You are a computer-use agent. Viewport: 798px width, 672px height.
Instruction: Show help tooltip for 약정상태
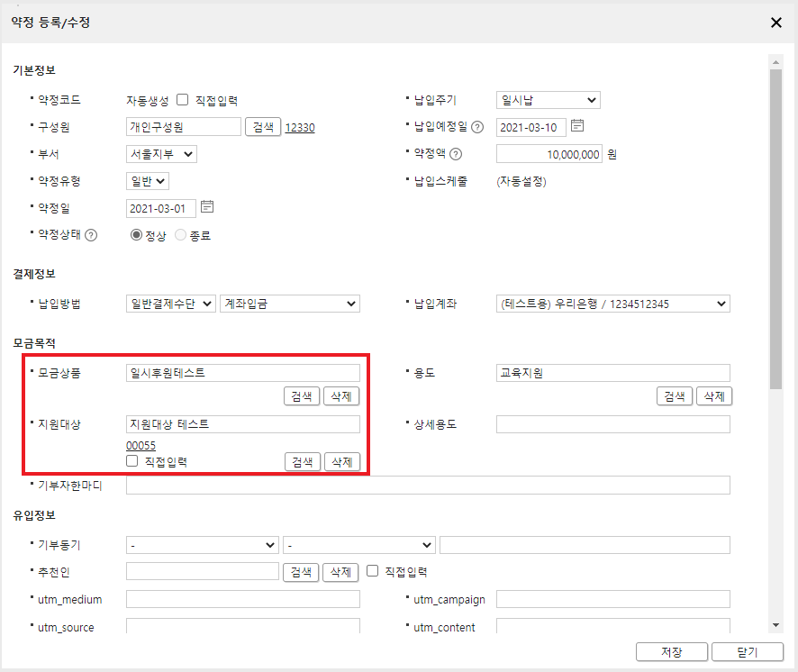pos(91,235)
